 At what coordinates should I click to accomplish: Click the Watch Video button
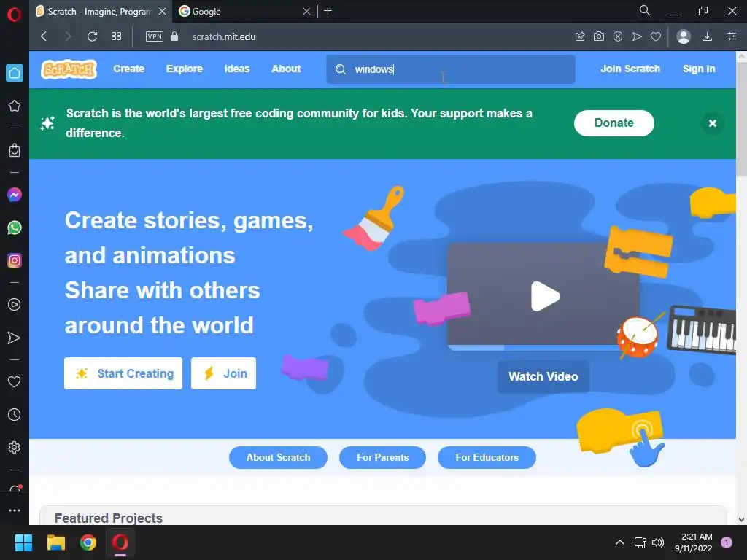(543, 376)
